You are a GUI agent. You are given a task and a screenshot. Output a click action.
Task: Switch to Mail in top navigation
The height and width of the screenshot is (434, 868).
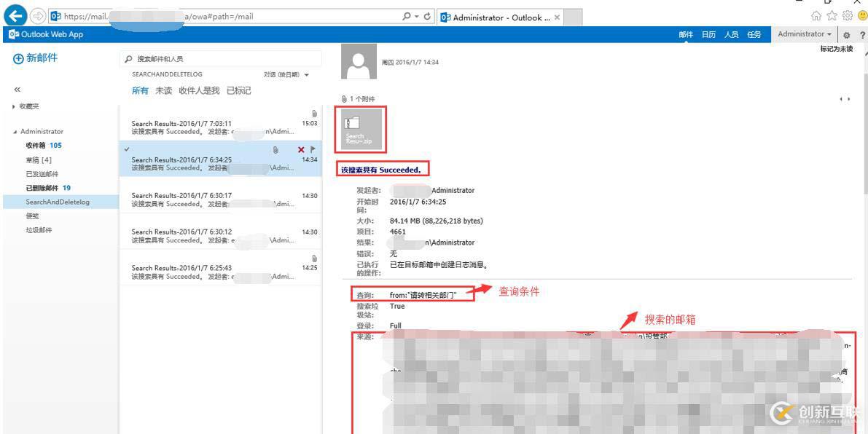686,34
